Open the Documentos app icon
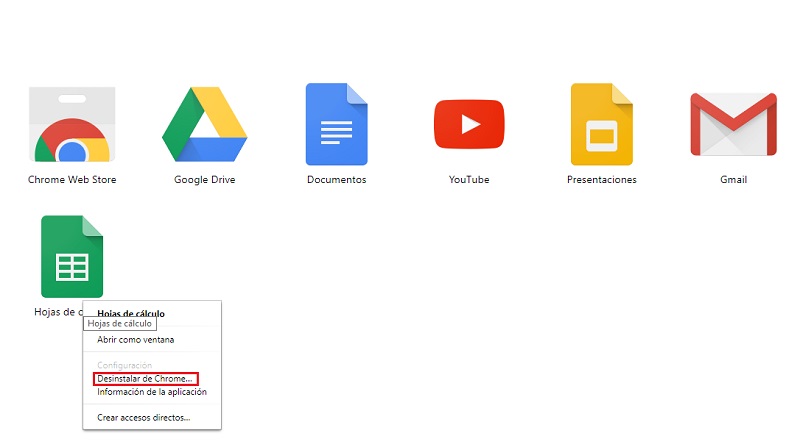This screenshot has height=447, width=800. click(337, 124)
